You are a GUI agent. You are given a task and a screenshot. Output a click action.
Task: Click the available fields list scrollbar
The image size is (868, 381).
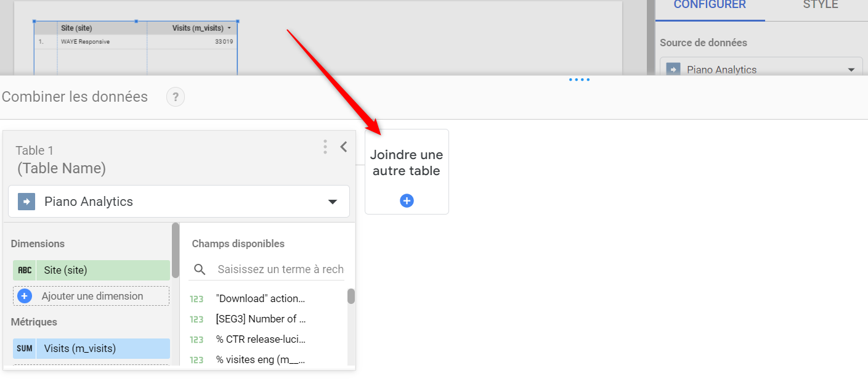pos(351,297)
